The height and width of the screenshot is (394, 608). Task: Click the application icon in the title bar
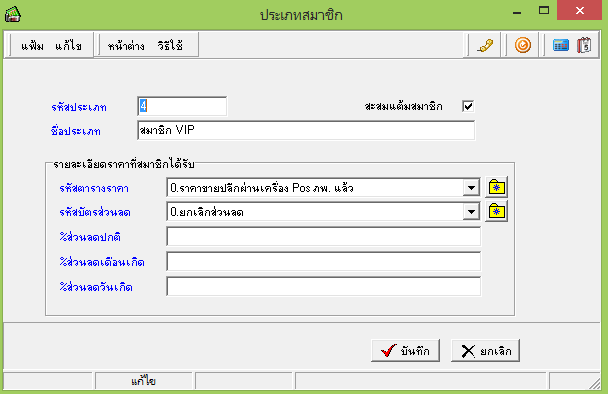(13, 14)
